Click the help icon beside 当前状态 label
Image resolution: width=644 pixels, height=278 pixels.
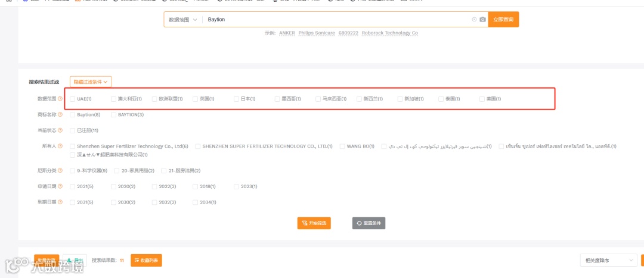click(x=60, y=130)
